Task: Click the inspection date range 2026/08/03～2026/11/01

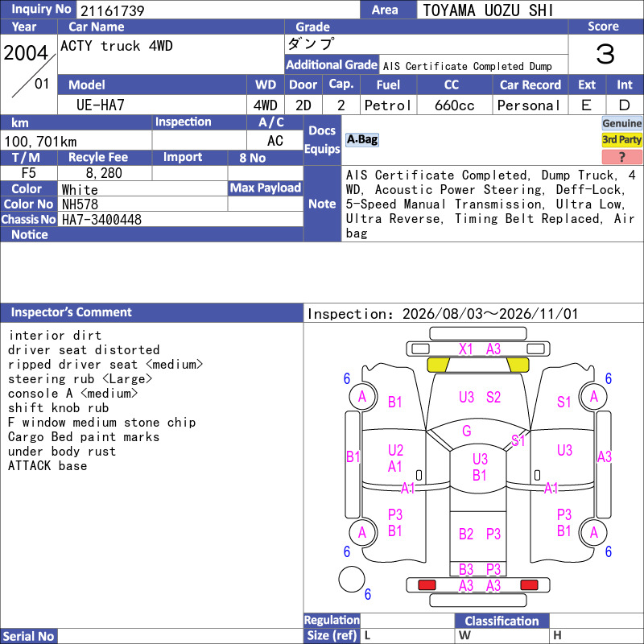Action: click(x=489, y=314)
